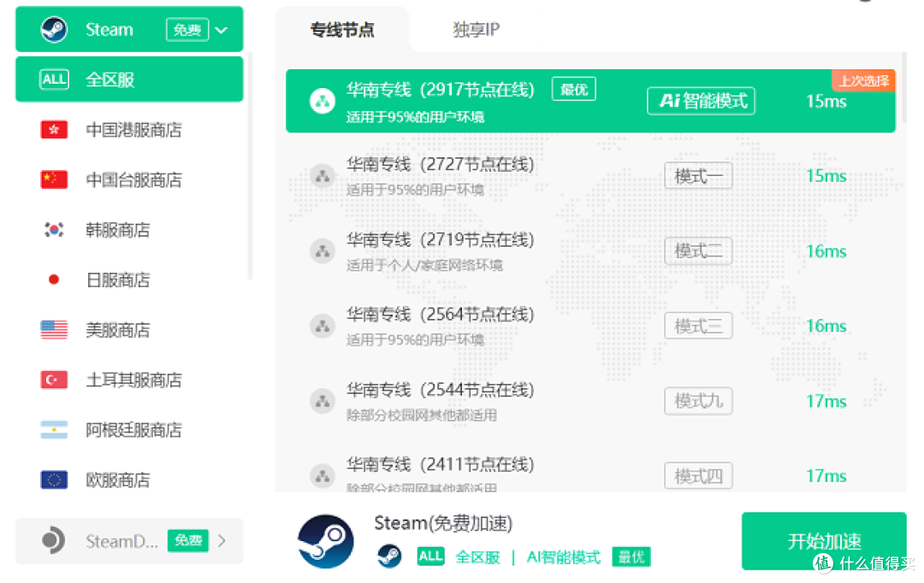Viewport: 924px width, 583px height.
Task: Select the Argentina store flag icon
Action: [55, 430]
